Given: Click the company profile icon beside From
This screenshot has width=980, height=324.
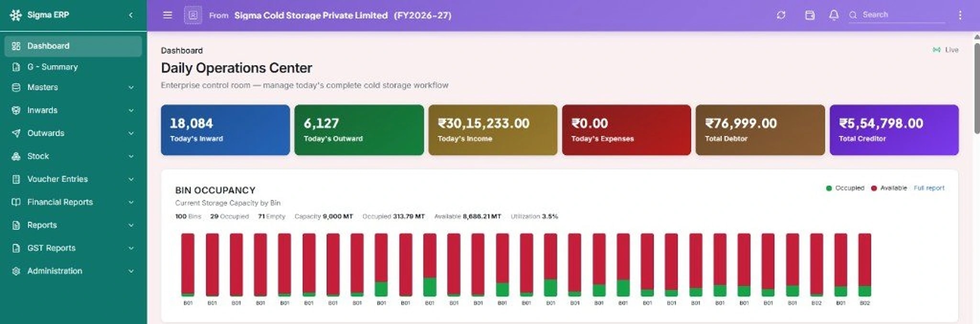Looking at the screenshot, I should point(193,15).
